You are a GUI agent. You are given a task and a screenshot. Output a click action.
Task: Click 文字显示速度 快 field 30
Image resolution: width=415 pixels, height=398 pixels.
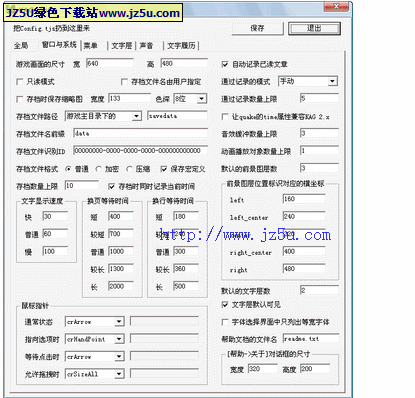point(55,216)
